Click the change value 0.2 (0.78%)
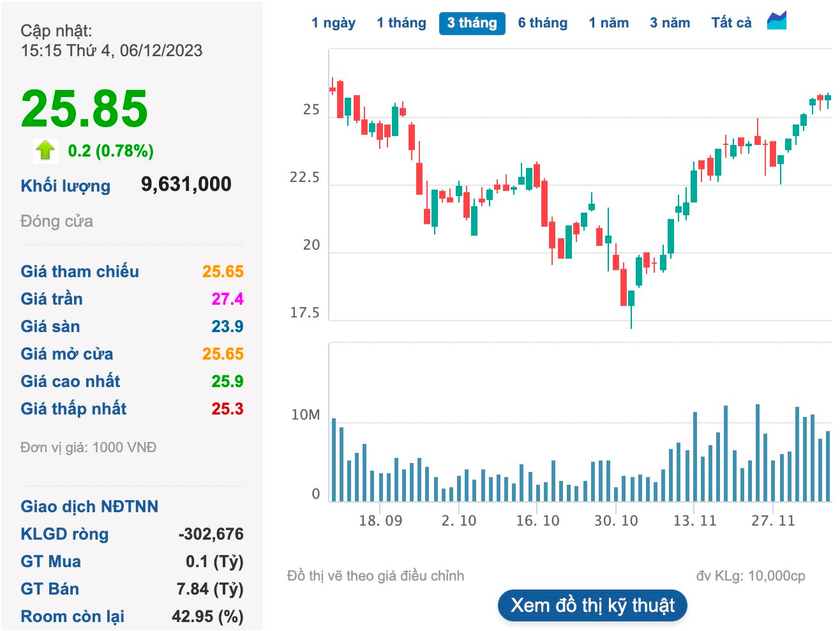The image size is (840, 631). 111,151
